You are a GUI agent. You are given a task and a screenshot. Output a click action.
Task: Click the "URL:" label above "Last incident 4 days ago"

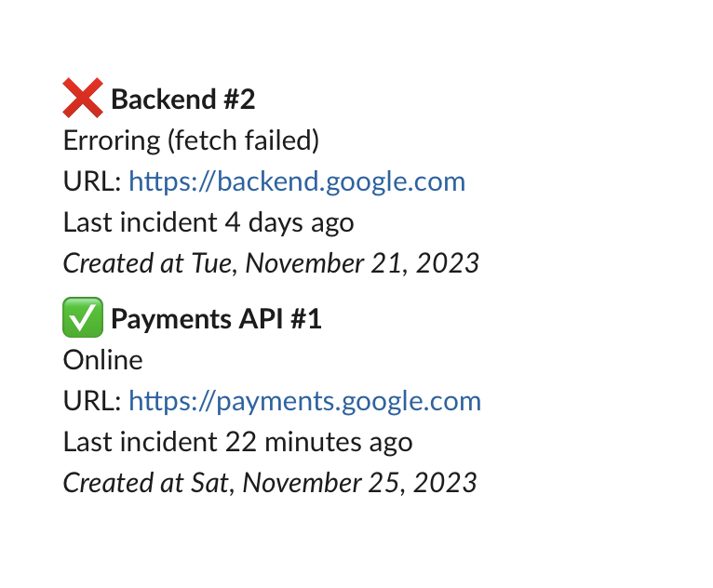(92, 180)
